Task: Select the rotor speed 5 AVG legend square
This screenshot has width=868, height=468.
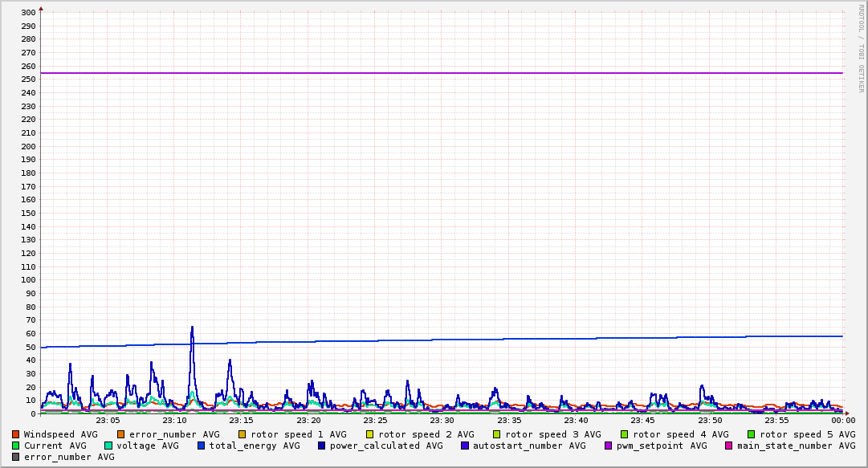Action: click(x=752, y=434)
